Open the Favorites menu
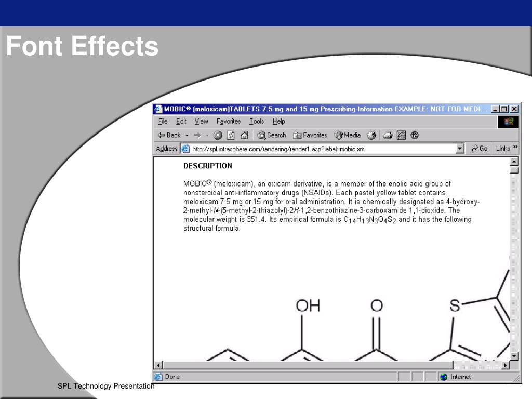532x399 pixels. (x=229, y=122)
